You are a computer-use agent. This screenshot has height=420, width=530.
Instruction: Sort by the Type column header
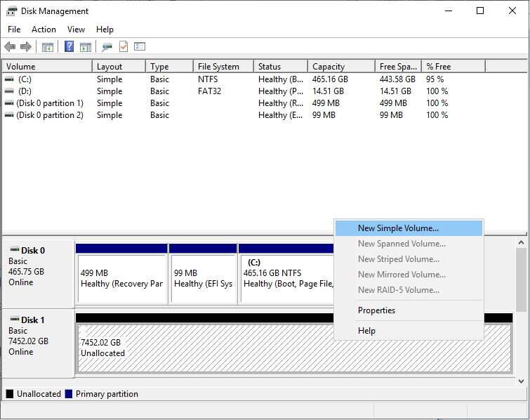tap(170, 67)
